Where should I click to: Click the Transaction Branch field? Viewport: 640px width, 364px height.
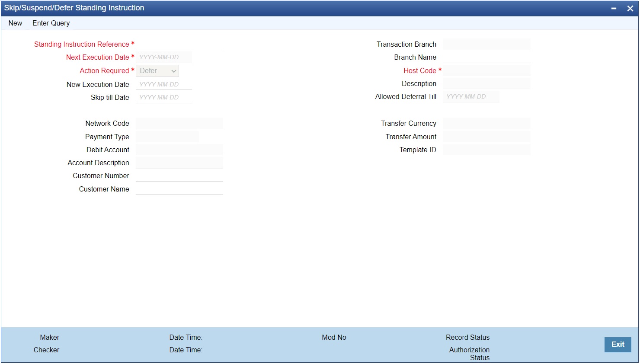coord(486,44)
